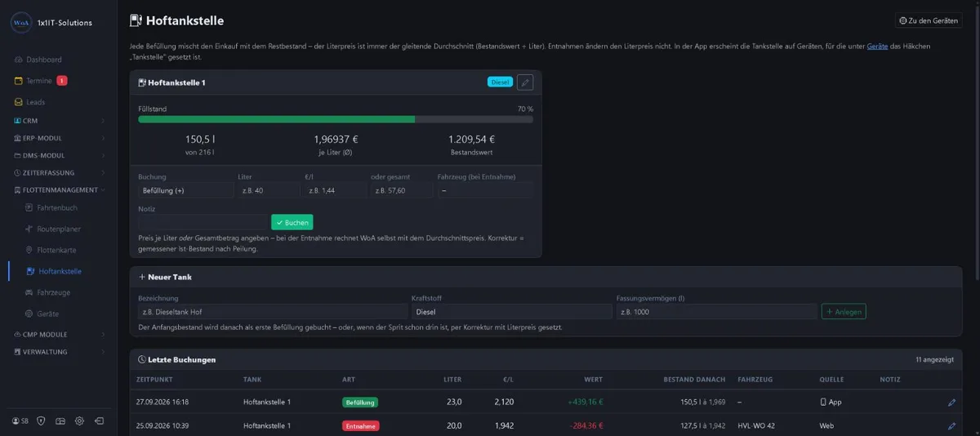Collapse the FLOTTENMANAGEMENT sidebar section

pyautogui.click(x=59, y=190)
